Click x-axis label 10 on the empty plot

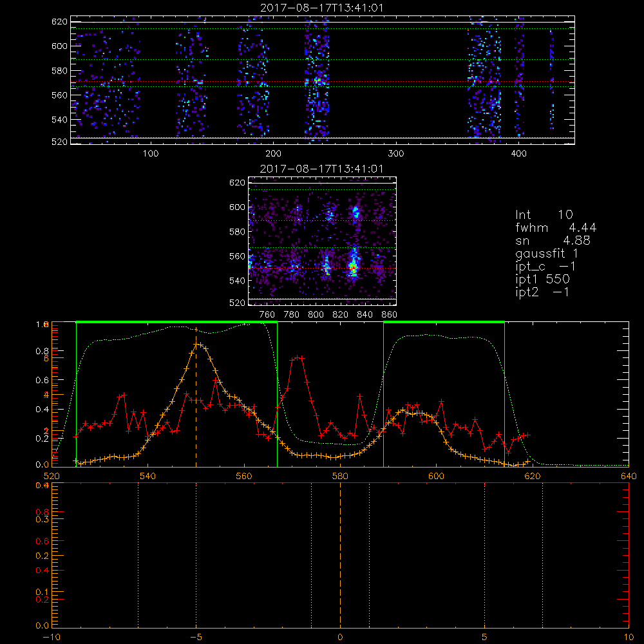[x=629, y=637]
